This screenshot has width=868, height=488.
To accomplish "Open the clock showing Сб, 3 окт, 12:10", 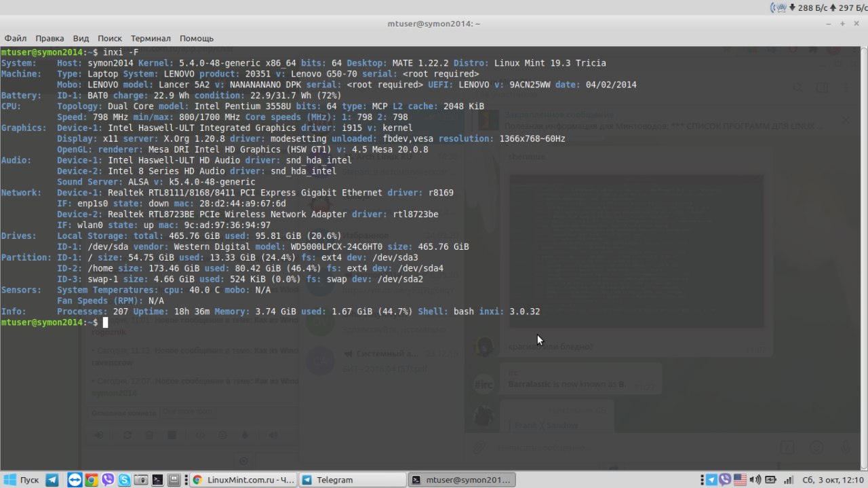I will (x=832, y=480).
